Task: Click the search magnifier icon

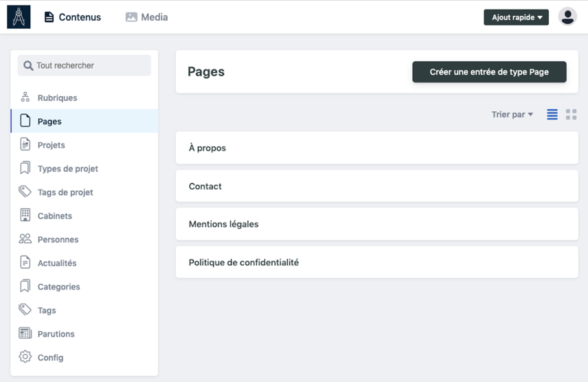Action: (x=28, y=66)
